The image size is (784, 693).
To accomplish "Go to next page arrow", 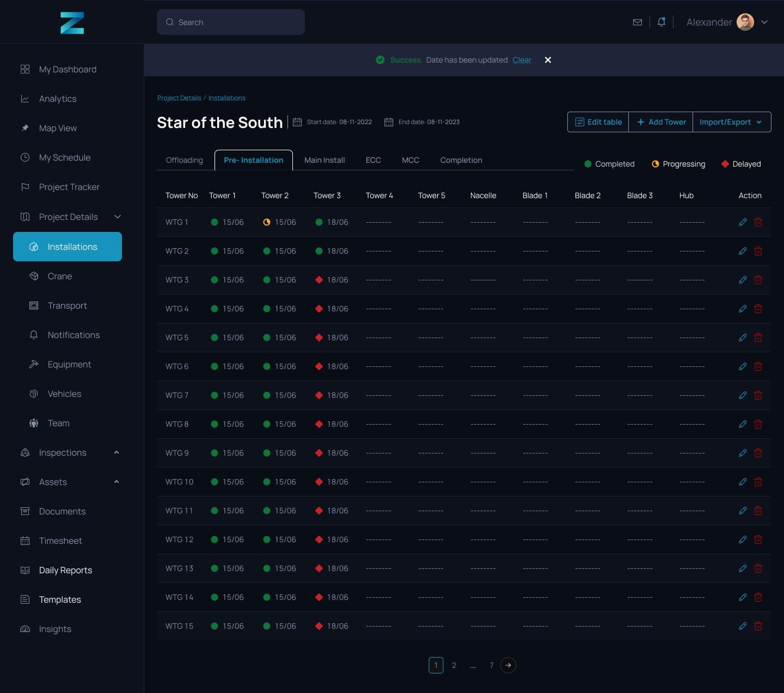I will 508,665.
